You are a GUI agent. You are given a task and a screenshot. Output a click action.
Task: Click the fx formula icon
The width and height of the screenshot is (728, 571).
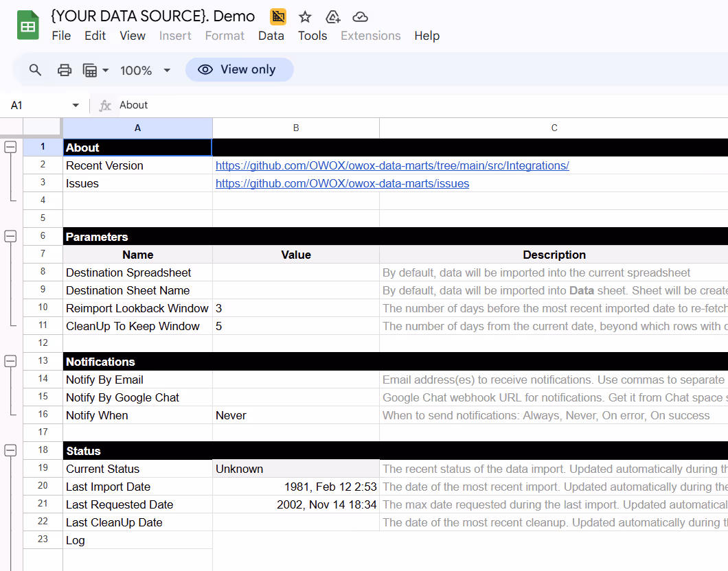pyautogui.click(x=105, y=105)
